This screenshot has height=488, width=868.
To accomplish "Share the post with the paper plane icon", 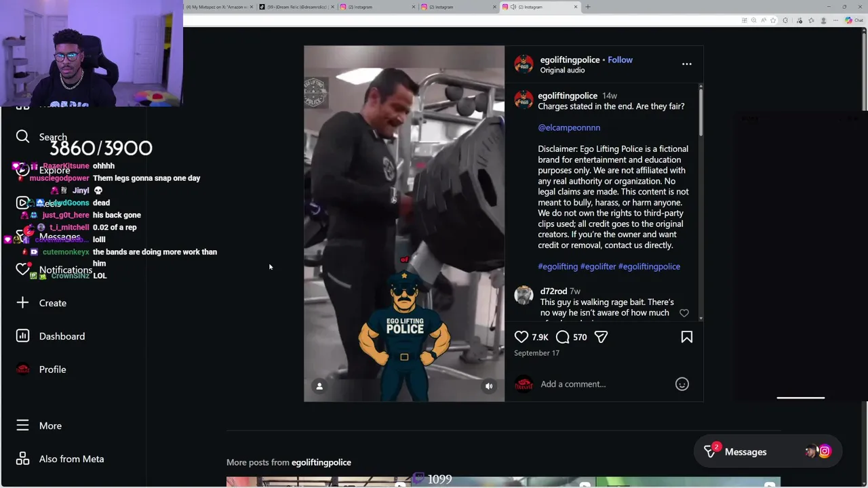I will point(601,337).
